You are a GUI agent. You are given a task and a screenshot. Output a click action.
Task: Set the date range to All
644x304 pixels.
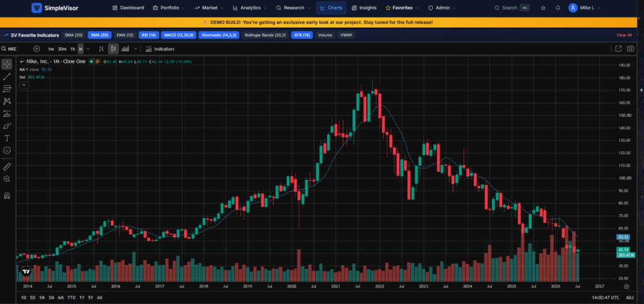tap(100, 298)
